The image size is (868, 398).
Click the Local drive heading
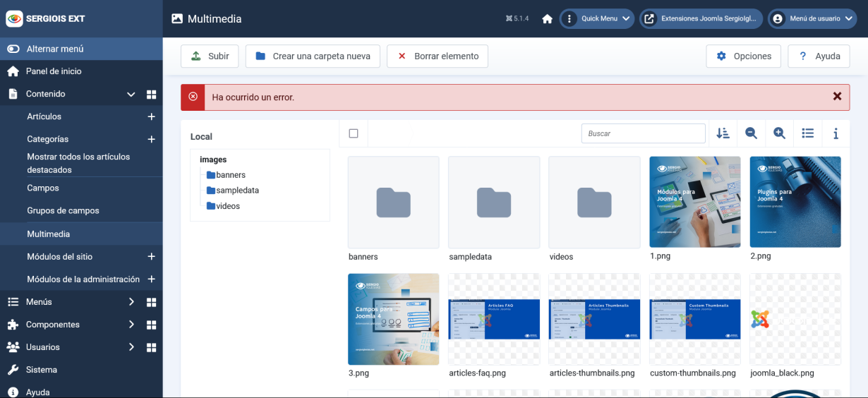(x=201, y=137)
